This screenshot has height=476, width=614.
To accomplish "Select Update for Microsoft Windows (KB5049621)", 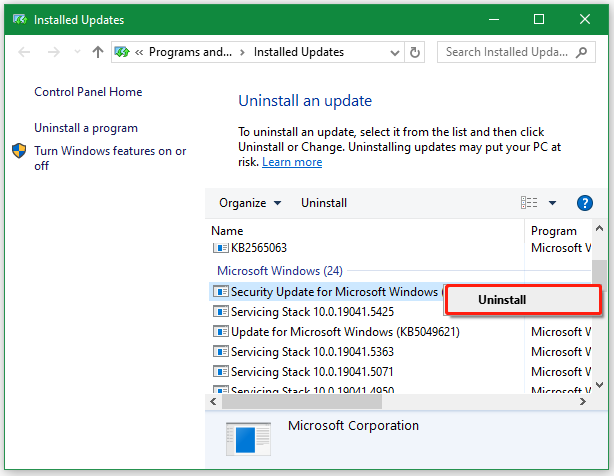I will coord(344,332).
